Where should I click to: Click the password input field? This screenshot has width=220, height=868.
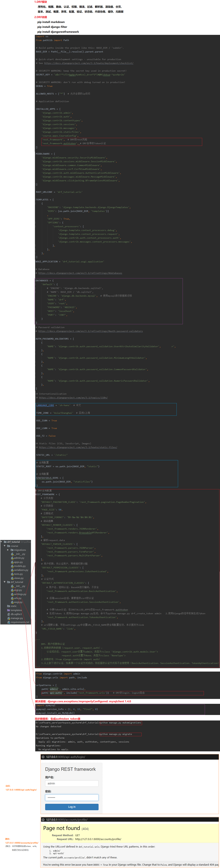[72, 798]
